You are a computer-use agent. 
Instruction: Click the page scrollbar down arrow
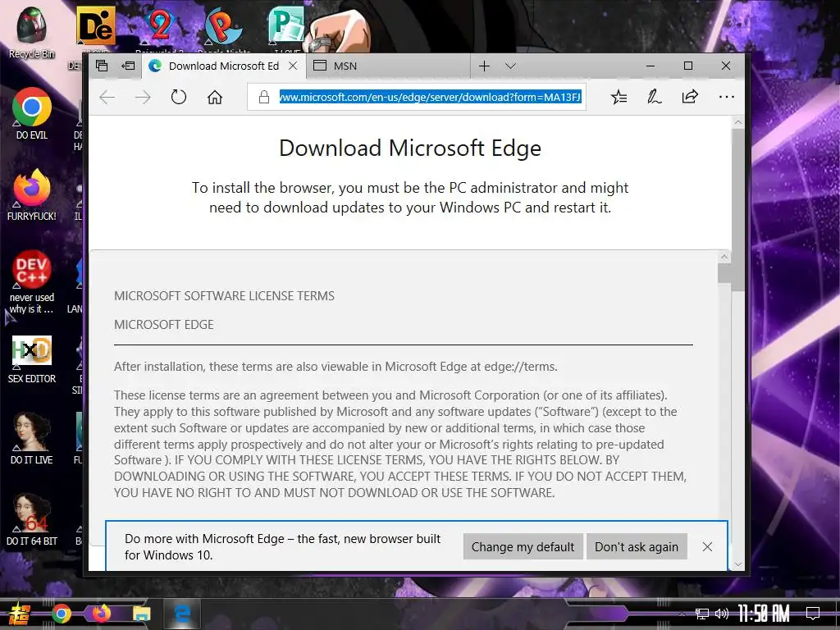(738, 564)
